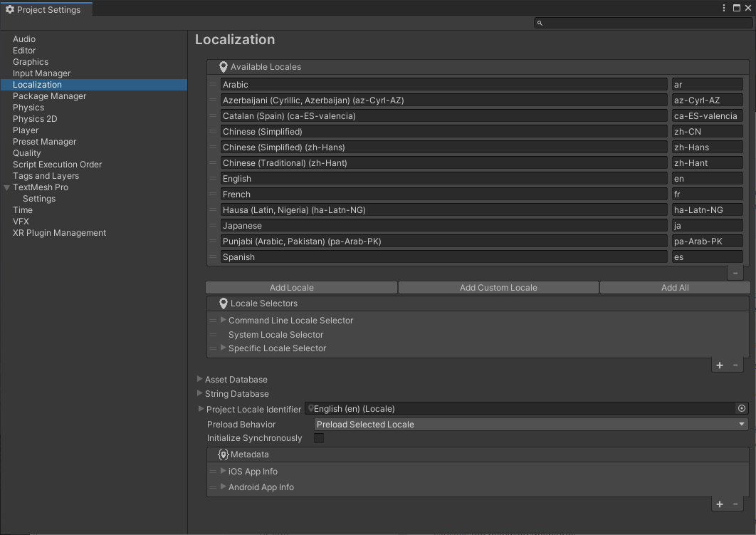
Task: Click the minus icon below the Available Locales list
Action: point(735,273)
